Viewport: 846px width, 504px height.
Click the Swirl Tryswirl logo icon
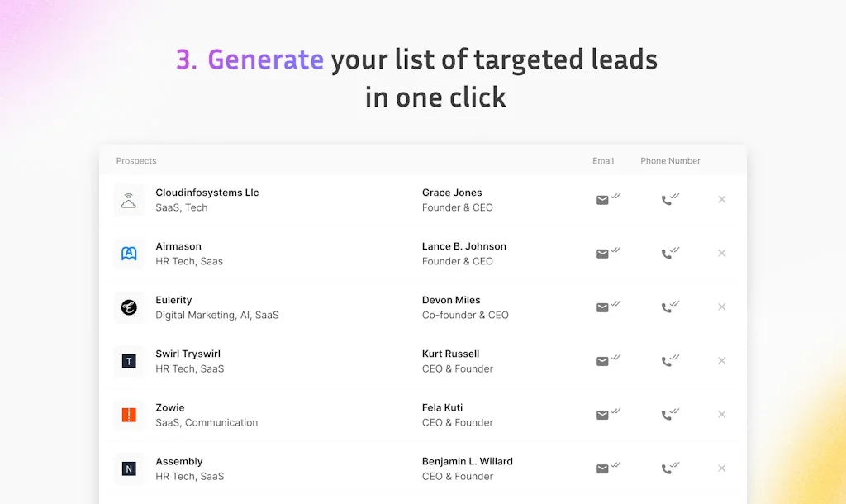129,361
